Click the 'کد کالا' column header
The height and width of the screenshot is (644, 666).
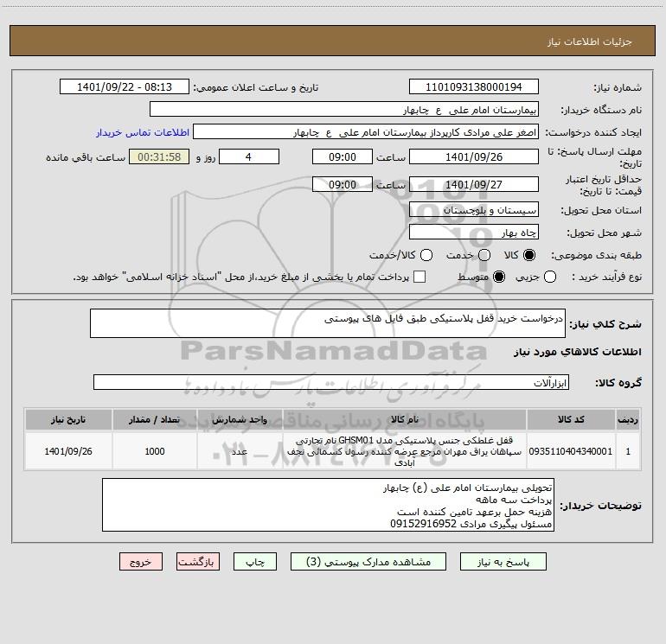coord(571,419)
